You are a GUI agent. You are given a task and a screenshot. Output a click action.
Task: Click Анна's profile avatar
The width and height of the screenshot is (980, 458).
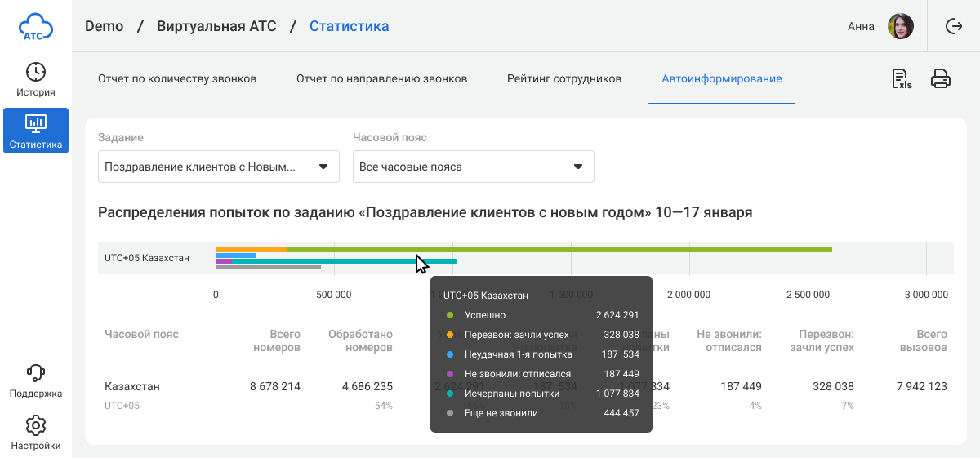click(x=900, y=26)
